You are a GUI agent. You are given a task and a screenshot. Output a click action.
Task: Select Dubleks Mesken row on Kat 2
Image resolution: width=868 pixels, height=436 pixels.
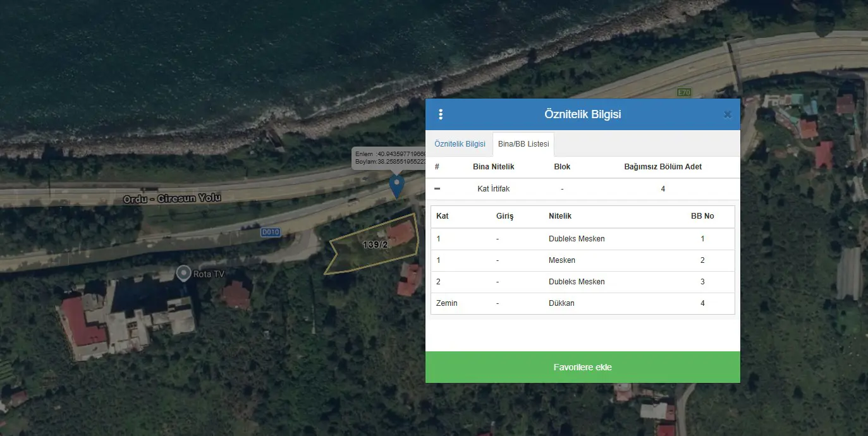(583, 282)
